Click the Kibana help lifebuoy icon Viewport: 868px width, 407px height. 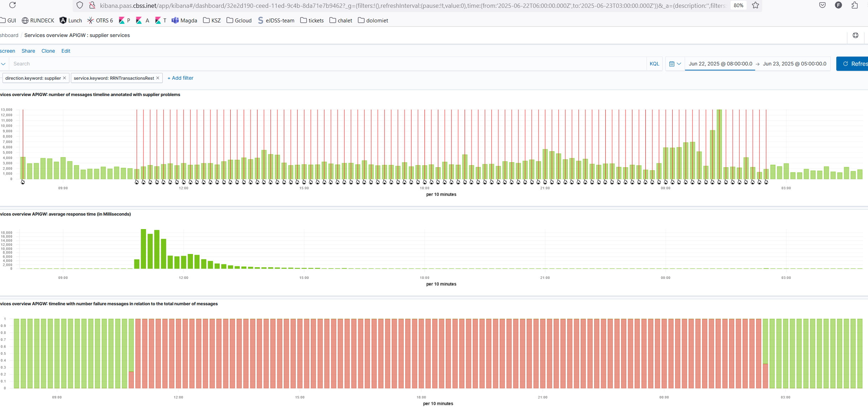pos(855,35)
